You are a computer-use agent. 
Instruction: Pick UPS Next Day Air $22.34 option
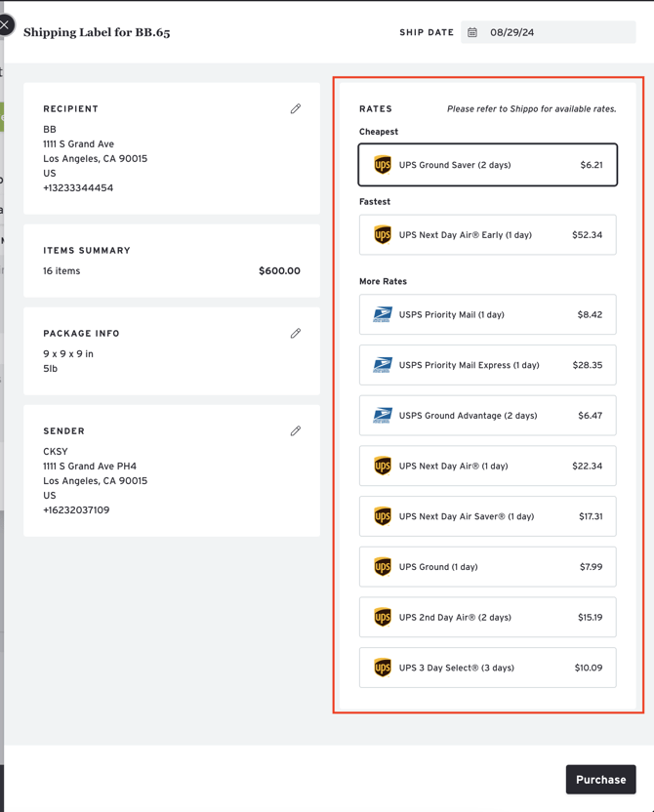tap(487, 467)
